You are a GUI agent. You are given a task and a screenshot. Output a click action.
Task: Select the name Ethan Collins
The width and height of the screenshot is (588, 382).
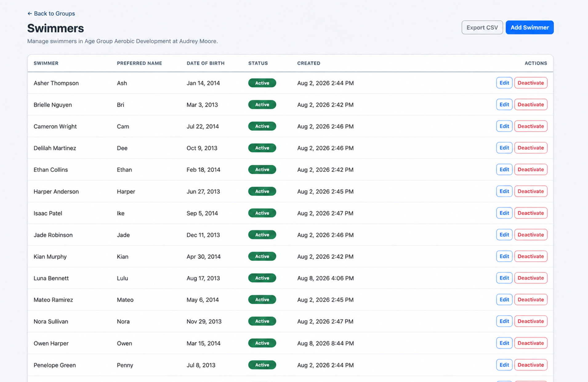[x=51, y=170]
